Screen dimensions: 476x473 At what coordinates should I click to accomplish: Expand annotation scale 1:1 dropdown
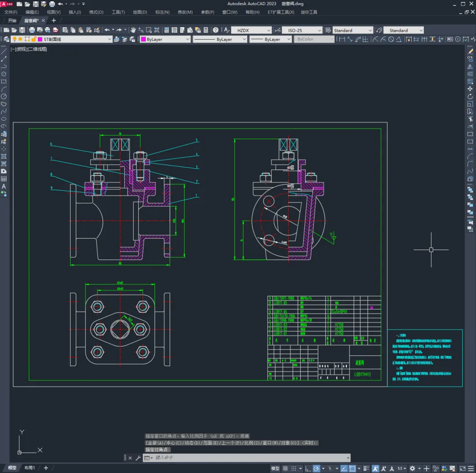(x=402, y=468)
